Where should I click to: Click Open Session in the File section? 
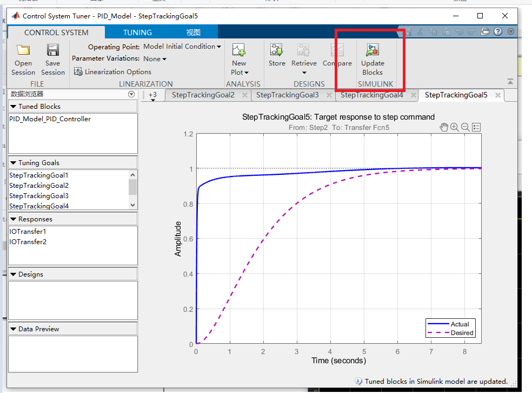(x=23, y=58)
